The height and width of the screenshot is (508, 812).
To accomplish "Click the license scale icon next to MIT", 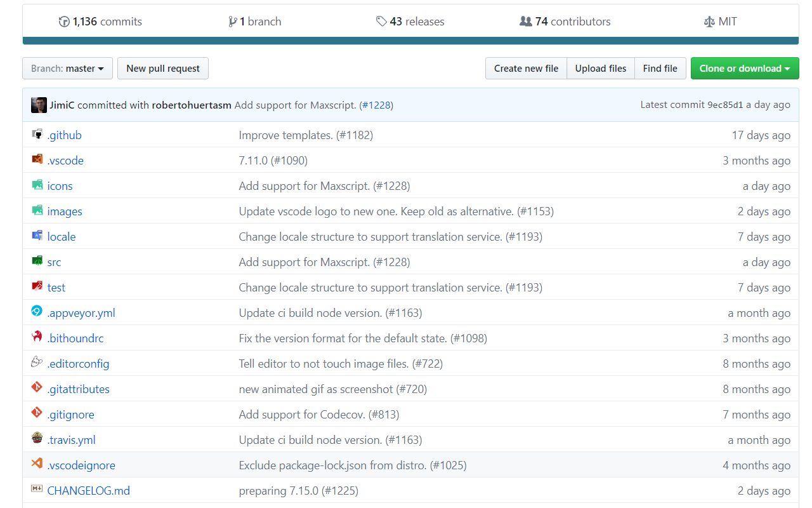I will point(709,22).
